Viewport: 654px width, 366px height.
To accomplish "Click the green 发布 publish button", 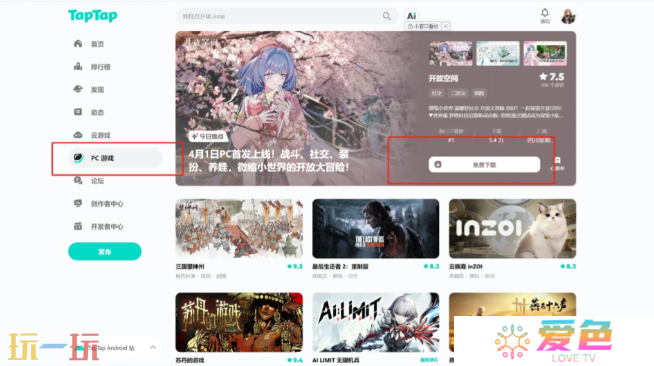I will [x=105, y=251].
